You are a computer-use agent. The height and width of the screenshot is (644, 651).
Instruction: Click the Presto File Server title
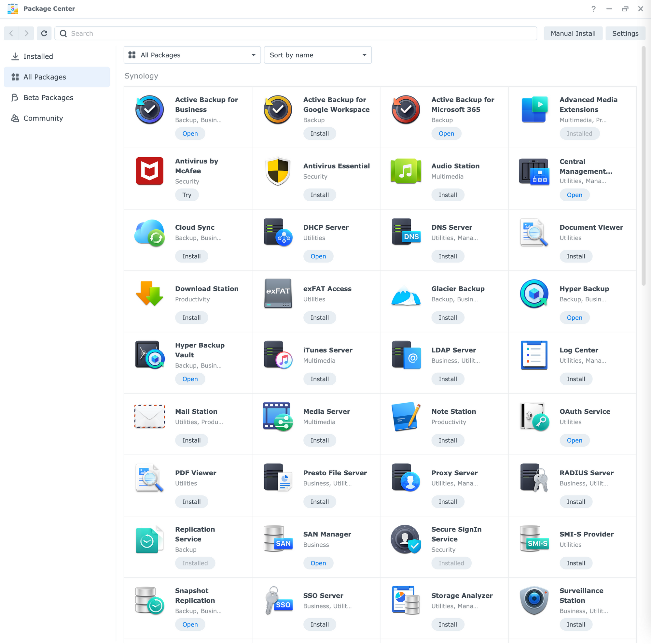[x=335, y=473]
